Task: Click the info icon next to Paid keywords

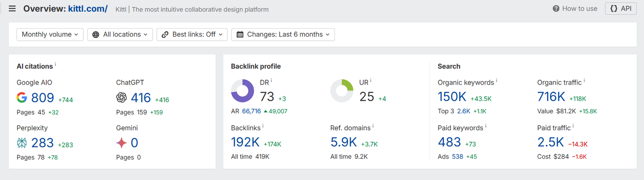Action: click(x=486, y=126)
